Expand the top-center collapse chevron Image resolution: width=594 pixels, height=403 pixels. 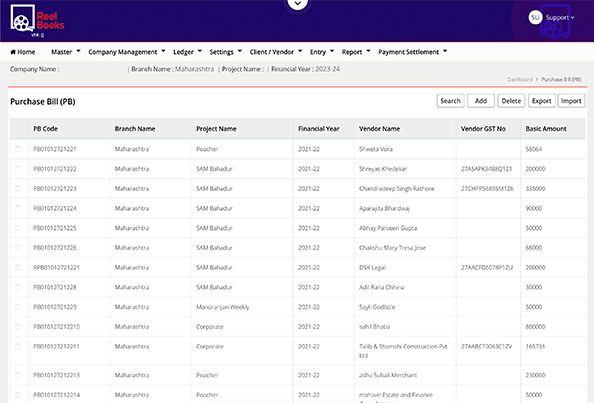298,4
